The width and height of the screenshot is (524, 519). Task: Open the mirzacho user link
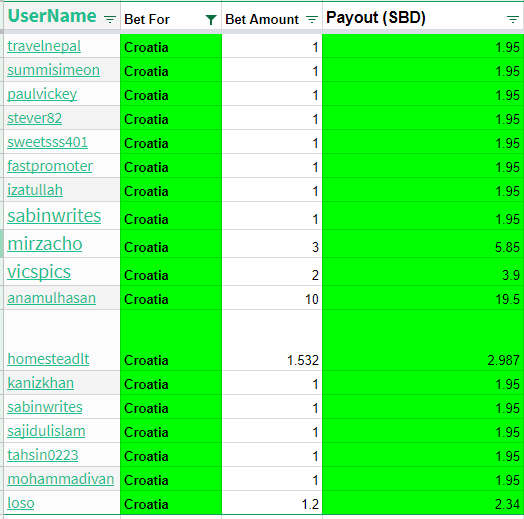(x=45, y=244)
